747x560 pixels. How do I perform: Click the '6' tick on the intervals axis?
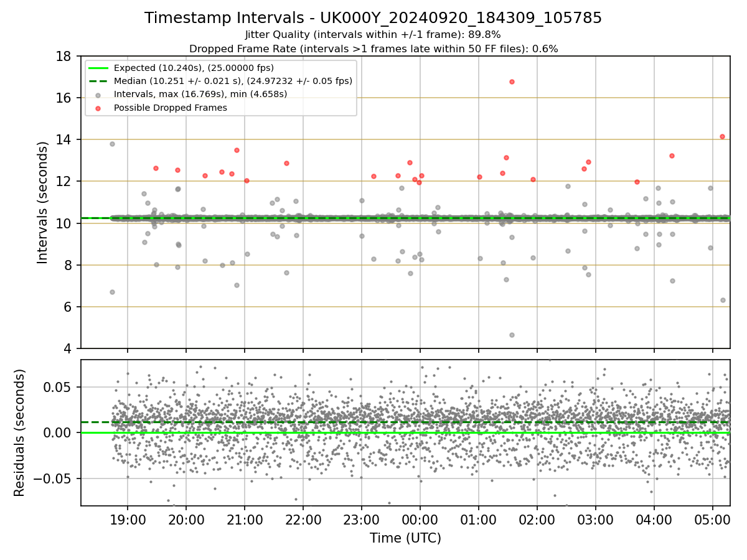click(67, 307)
